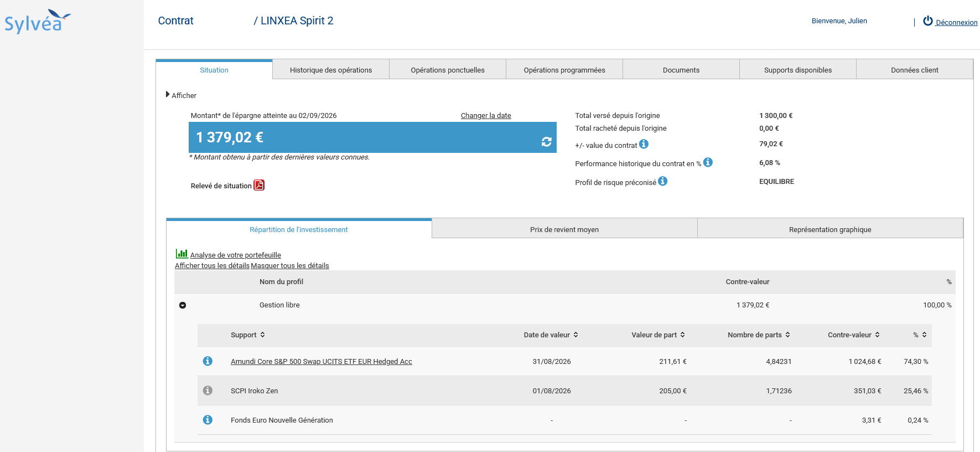This screenshot has width=980, height=452.
Task: Open info for +/- value du contrat
Action: (644, 144)
